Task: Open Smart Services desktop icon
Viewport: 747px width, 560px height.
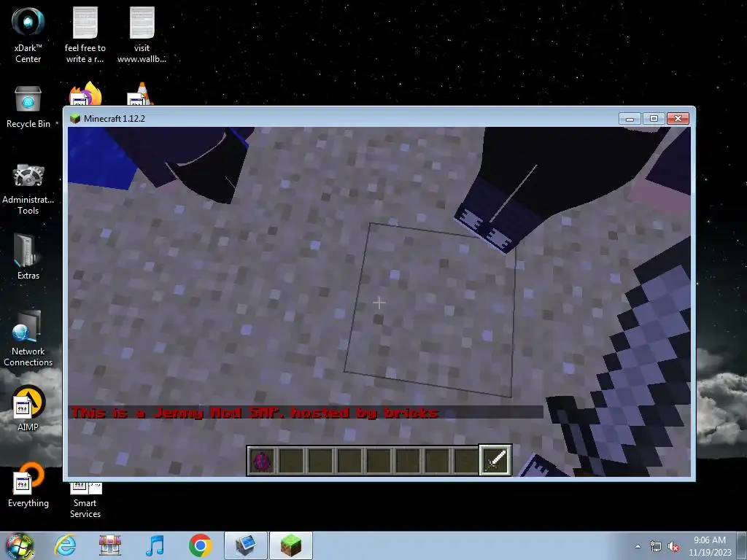Action: point(85,500)
